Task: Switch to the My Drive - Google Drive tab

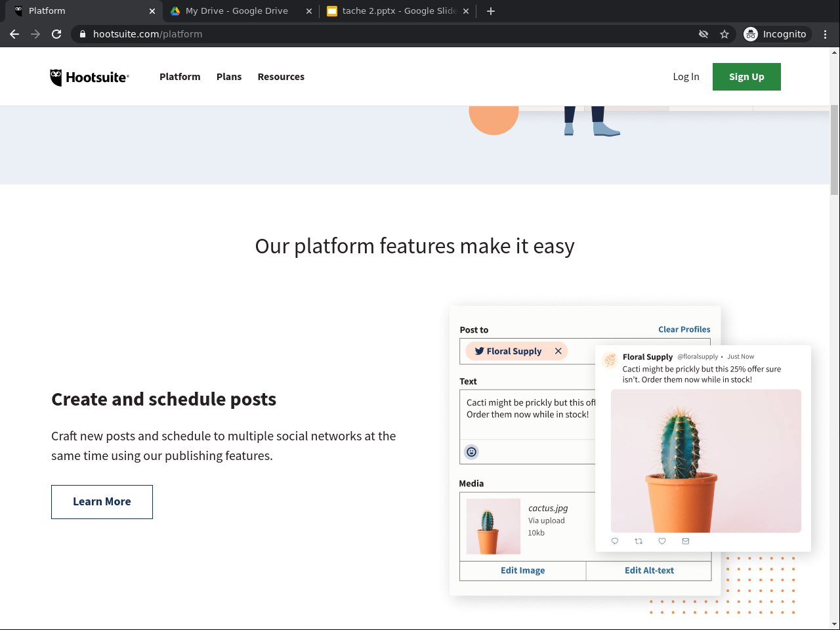Action: pyautogui.click(x=236, y=11)
